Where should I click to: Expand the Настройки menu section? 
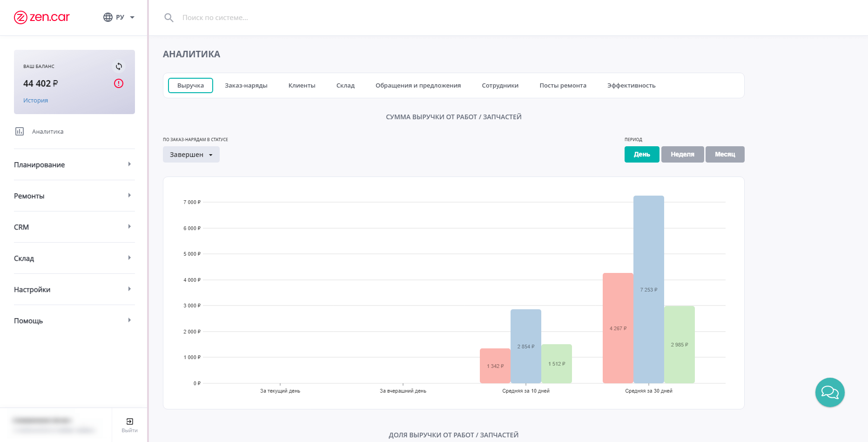point(74,289)
